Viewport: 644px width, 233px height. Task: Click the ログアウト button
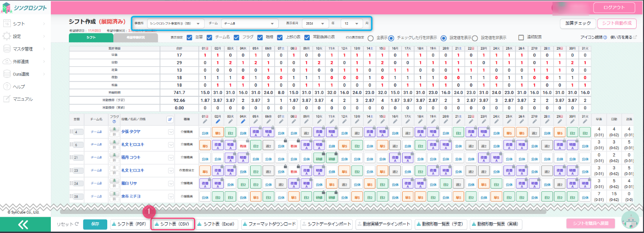click(x=615, y=8)
